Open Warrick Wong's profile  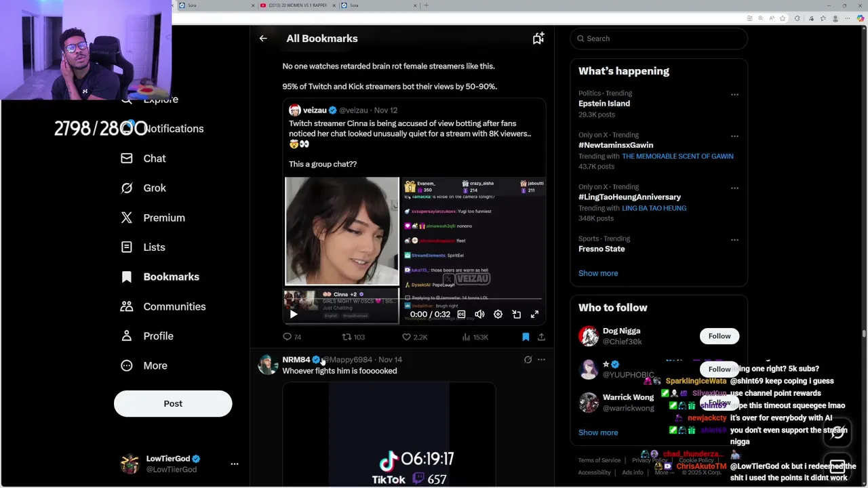point(628,397)
